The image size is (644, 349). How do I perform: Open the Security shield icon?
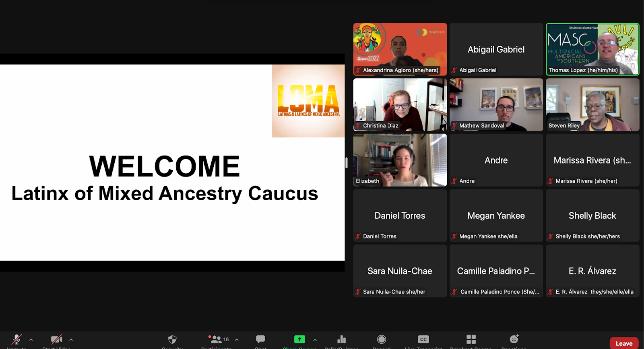172,340
